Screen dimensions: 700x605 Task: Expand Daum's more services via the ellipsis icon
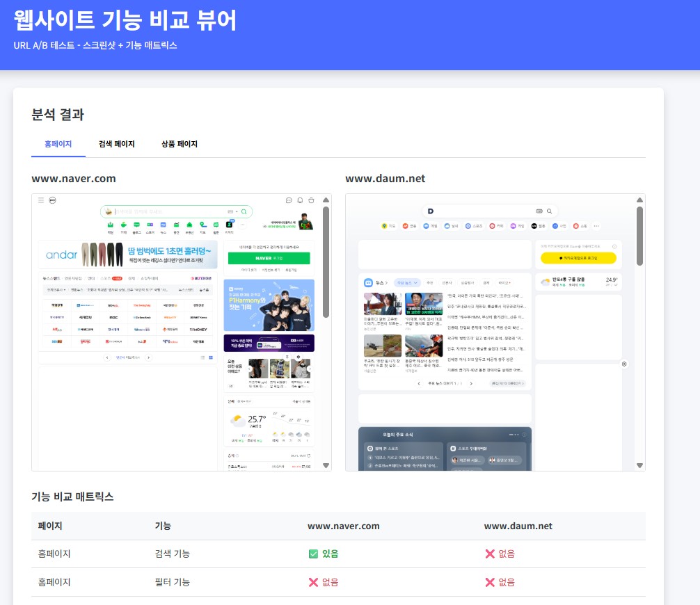tap(596, 225)
